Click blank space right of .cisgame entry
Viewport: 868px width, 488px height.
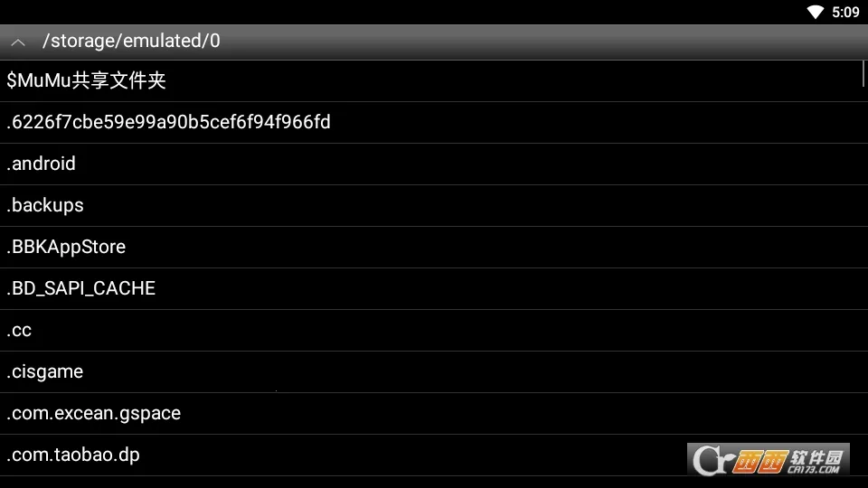[476, 371]
